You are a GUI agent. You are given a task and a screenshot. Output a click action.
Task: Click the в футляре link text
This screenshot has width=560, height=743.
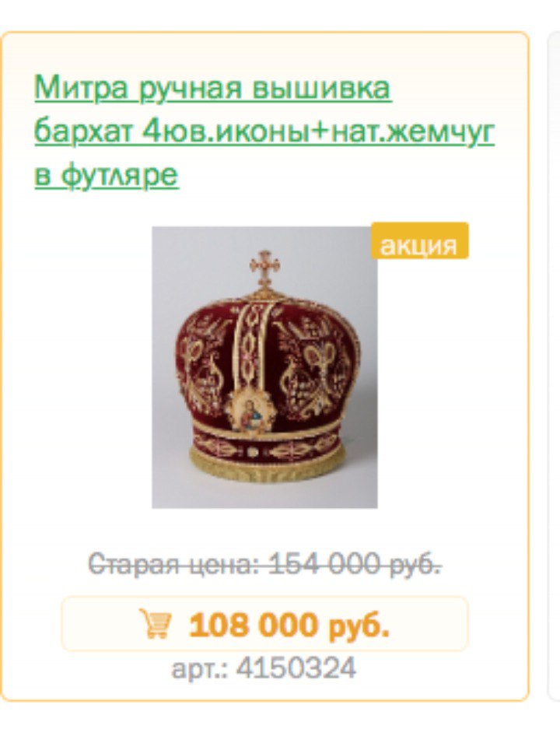(107, 174)
